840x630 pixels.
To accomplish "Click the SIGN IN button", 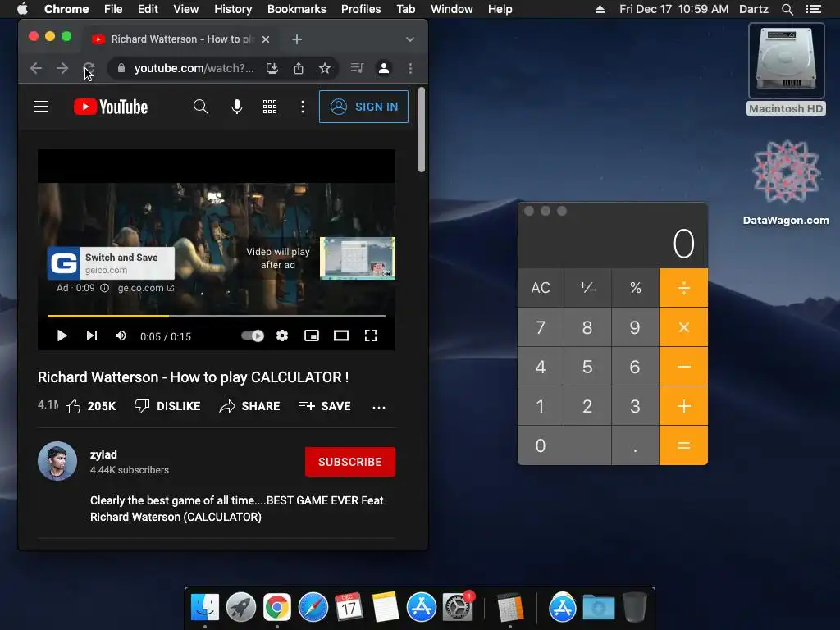I will pyautogui.click(x=363, y=107).
